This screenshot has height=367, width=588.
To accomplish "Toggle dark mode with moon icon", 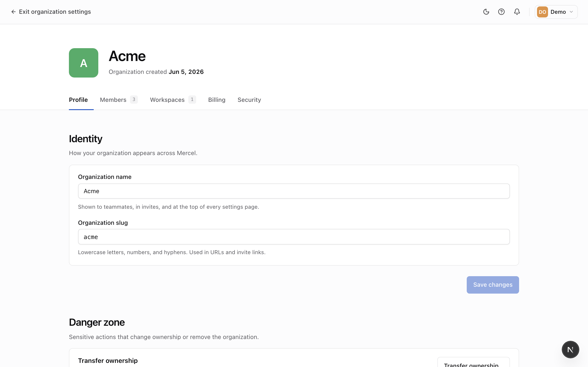I will tap(486, 12).
